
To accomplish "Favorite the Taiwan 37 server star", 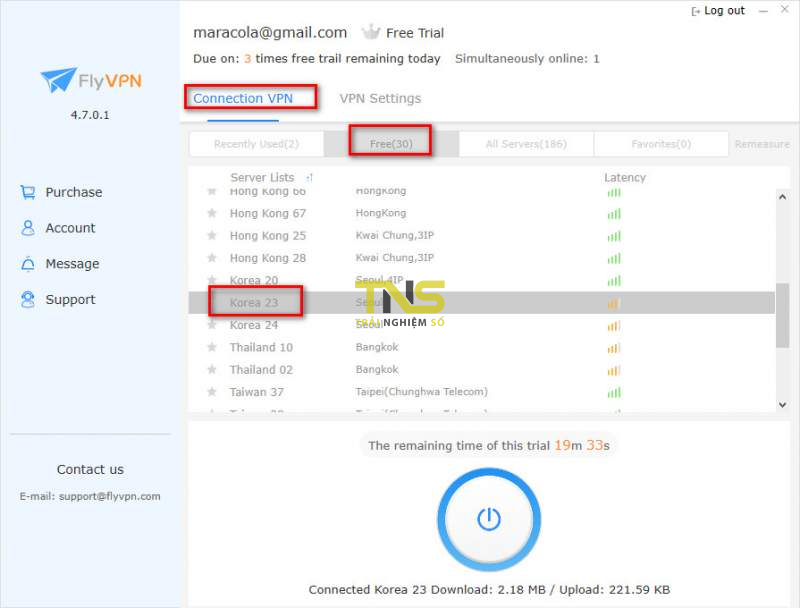I will [x=212, y=392].
